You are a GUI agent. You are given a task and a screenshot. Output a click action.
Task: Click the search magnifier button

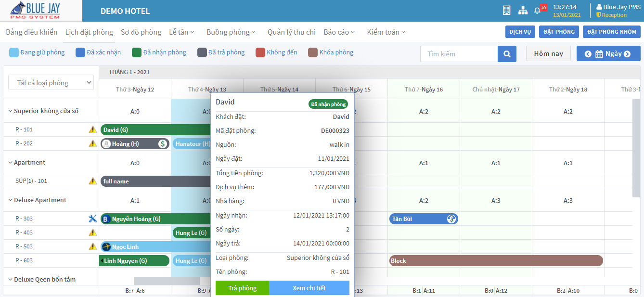(507, 54)
